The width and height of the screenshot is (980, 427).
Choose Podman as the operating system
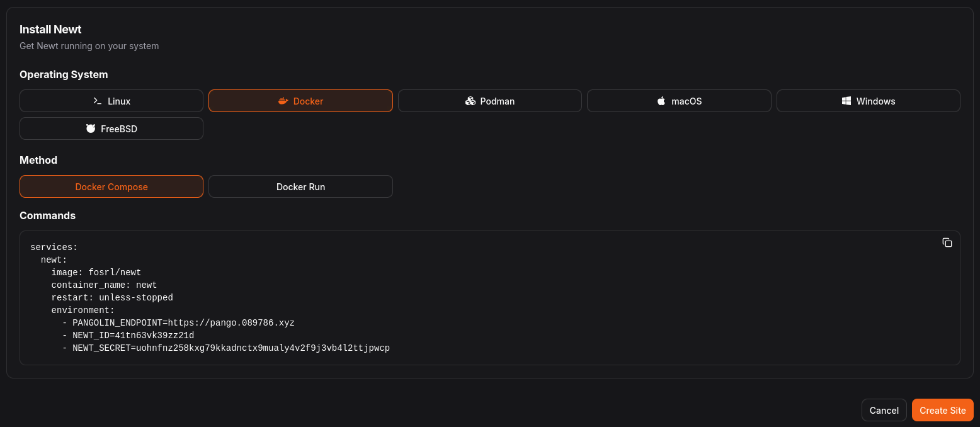coord(490,101)
